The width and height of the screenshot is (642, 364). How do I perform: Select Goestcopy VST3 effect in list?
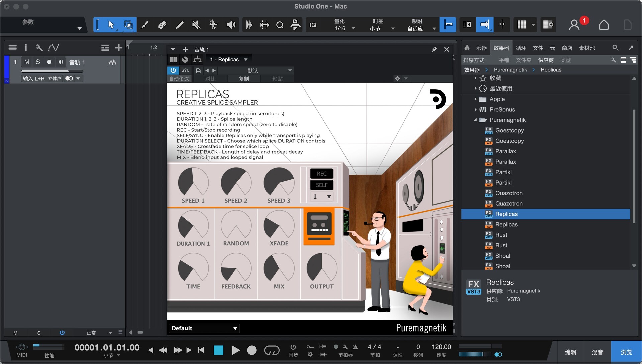click(509, 130)
